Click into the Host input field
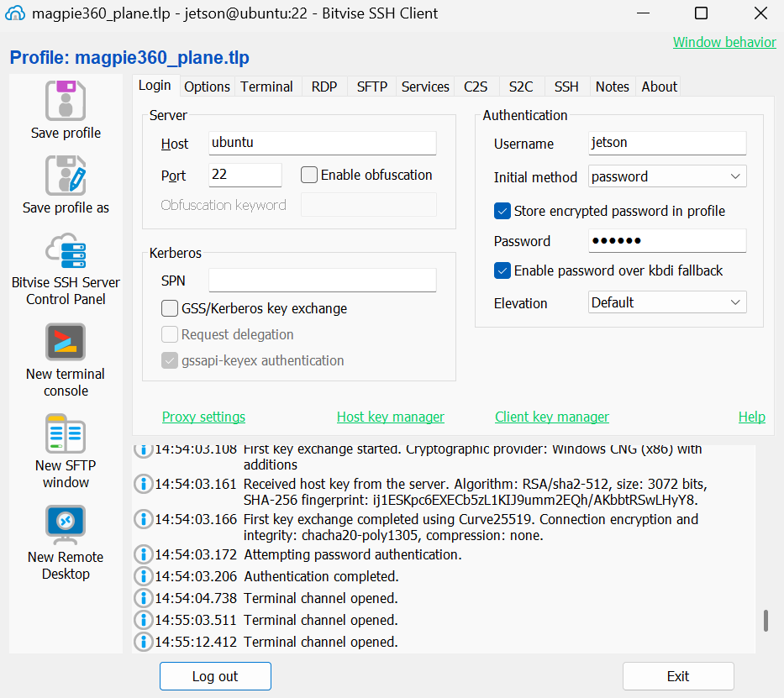 click(322, 143)
